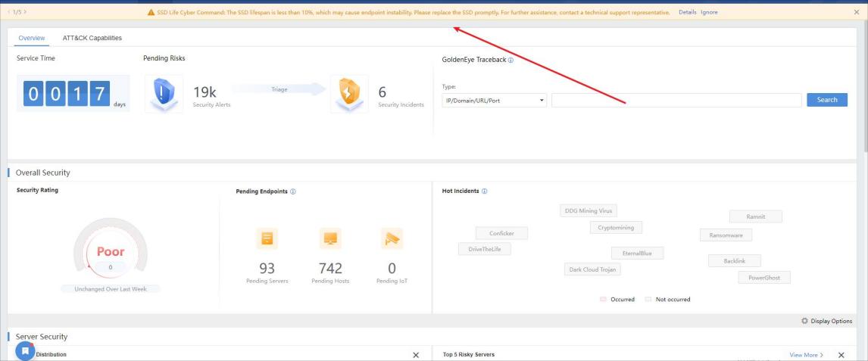
Task: Click the Pending Hosts monitor icon
Action: click(x=330, y=238)
